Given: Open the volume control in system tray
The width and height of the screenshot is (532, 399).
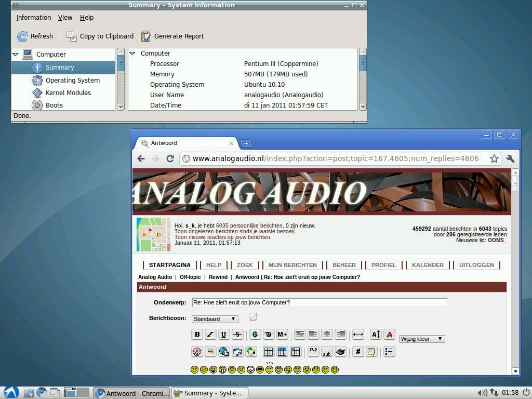Looking at the screenshot, I should tap(482, 393).
